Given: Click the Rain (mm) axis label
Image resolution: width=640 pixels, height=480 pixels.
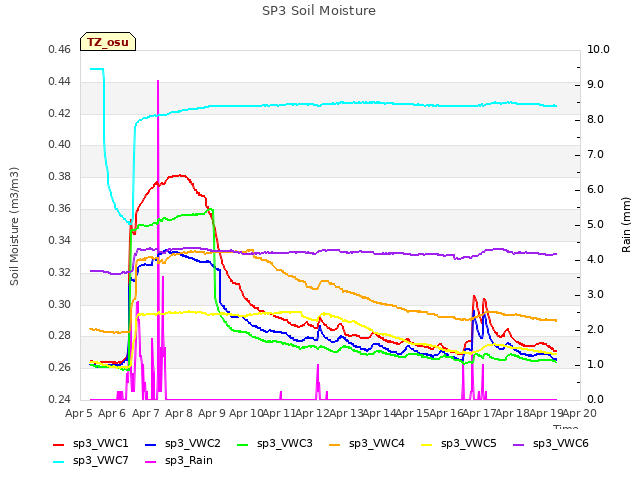Looking at the screenshot, I should point(626,225).
